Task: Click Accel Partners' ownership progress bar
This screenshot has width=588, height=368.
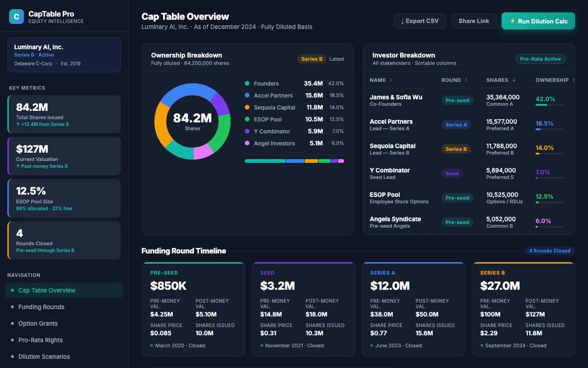Action: (x=549, y=129)
